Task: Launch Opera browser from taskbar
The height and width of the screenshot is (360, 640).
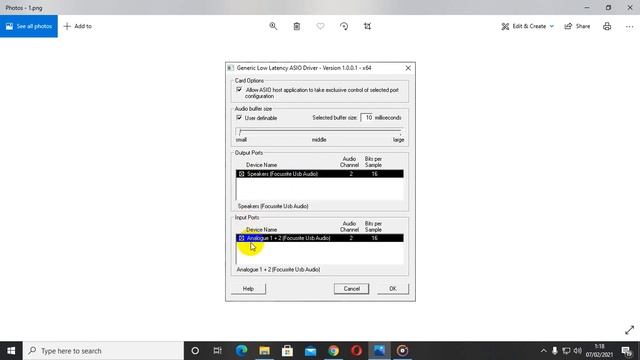Action: coord(356,351)
